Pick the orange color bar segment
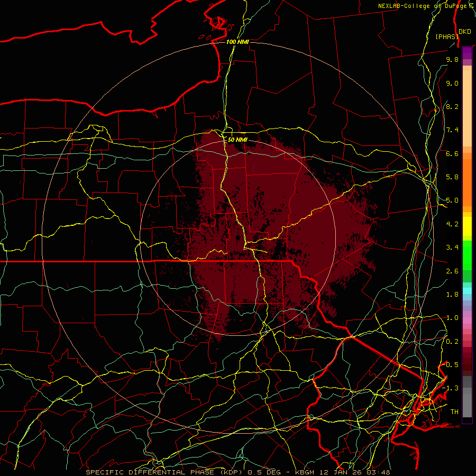 click(x=467, y=183)
